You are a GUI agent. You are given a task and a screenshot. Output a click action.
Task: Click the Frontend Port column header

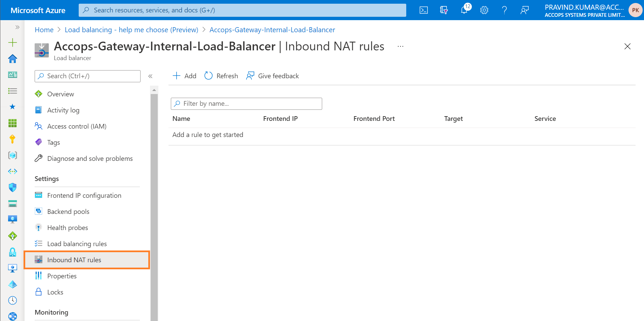(x=374, y=119)
